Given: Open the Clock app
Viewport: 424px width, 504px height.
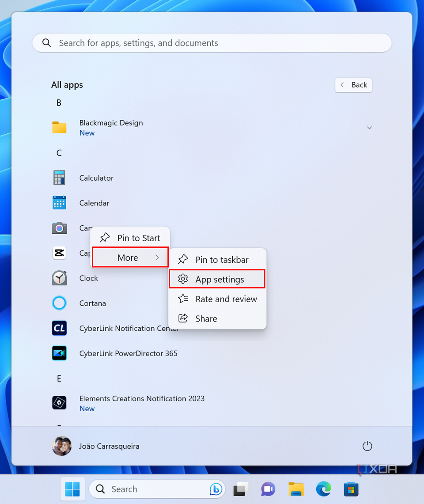Looking at the screenshot, I should [88, 278].
